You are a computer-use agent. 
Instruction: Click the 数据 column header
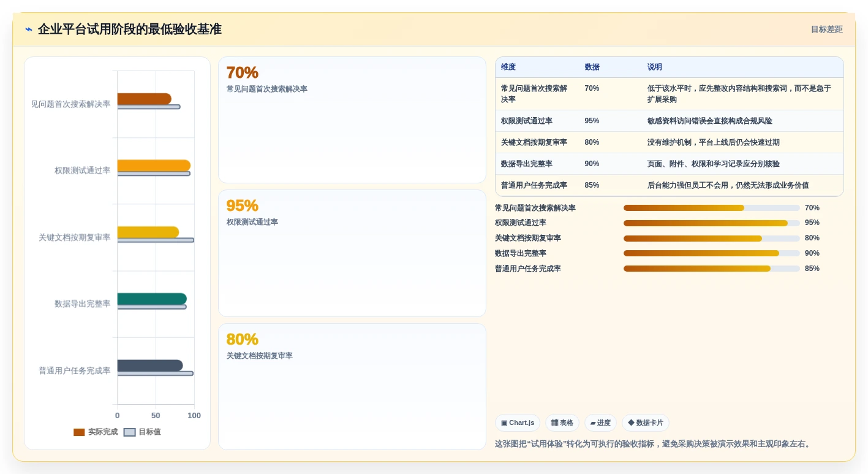[x=592, y=67]
